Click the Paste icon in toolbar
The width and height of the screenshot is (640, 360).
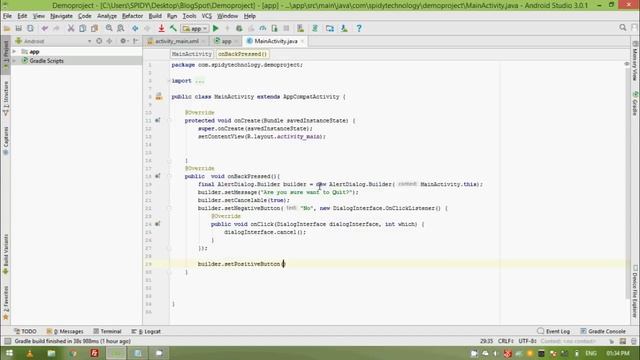[x=95, y=28]
